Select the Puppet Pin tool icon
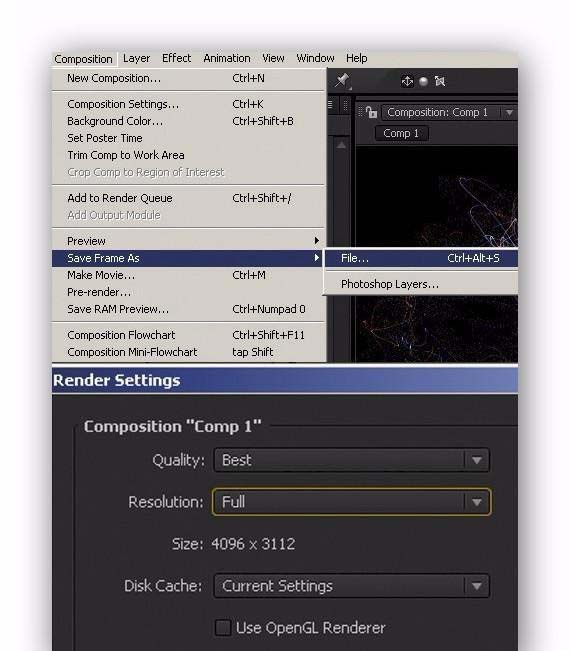This screenshot has width=570, height=651. (x=342, y=81)
